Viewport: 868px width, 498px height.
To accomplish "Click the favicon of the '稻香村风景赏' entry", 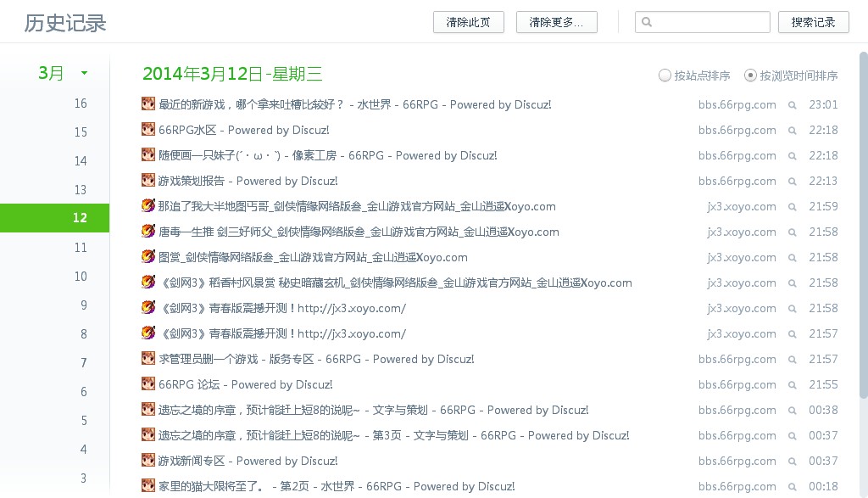I will pyautogui.click(x=147, y=283).
